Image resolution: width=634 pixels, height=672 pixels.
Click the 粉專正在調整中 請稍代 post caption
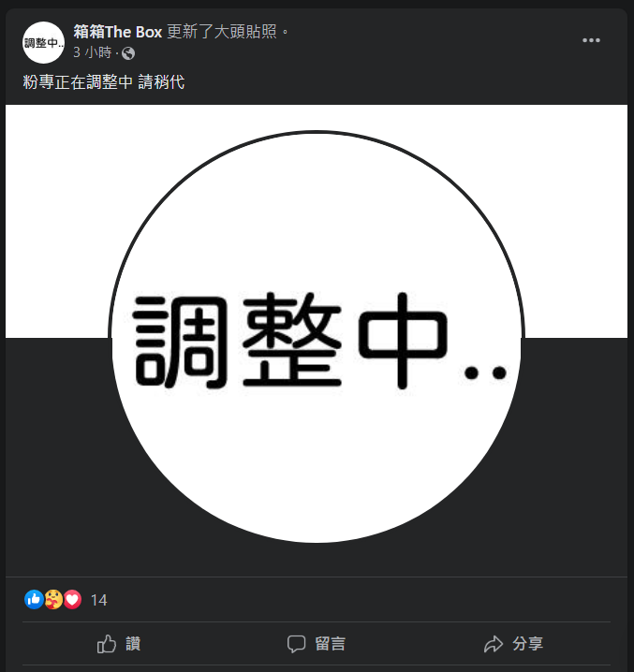click(x=103, y=81)
